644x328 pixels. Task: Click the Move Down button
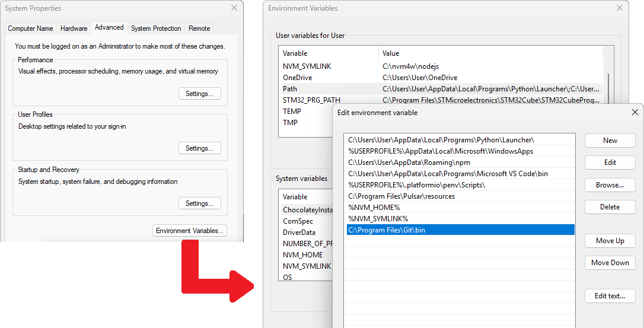point(610,263)
